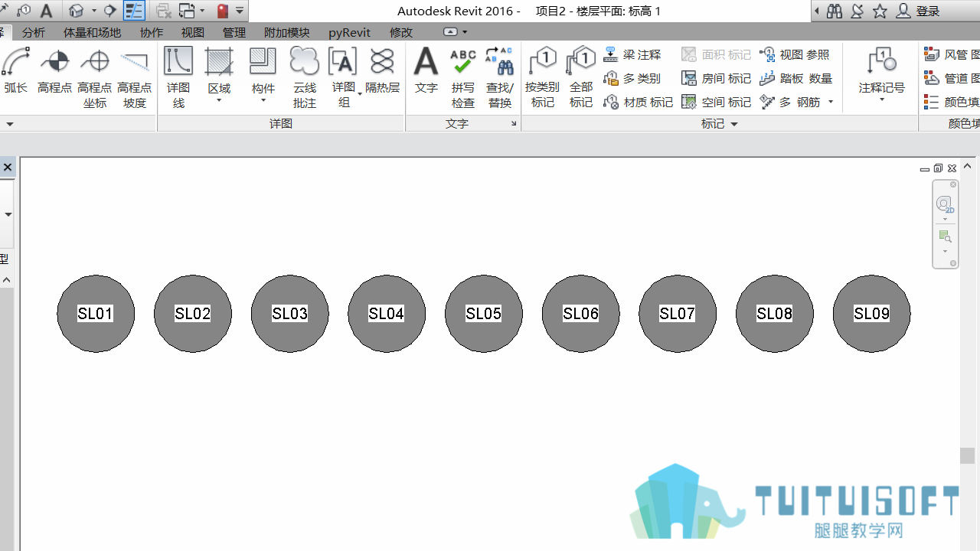
Task: Click Tag All (全部标记) tool
Action: point(581,77)
